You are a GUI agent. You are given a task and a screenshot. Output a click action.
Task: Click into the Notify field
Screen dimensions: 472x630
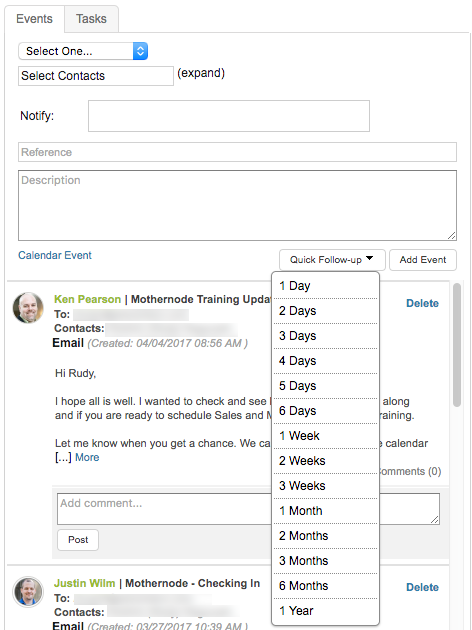tap(229, 116)
